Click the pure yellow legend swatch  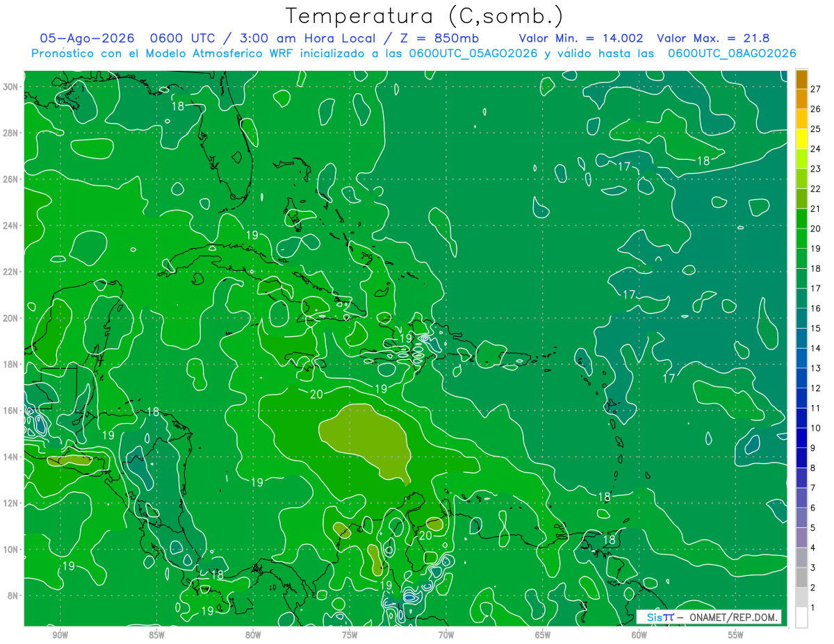[x=801, y=139]
